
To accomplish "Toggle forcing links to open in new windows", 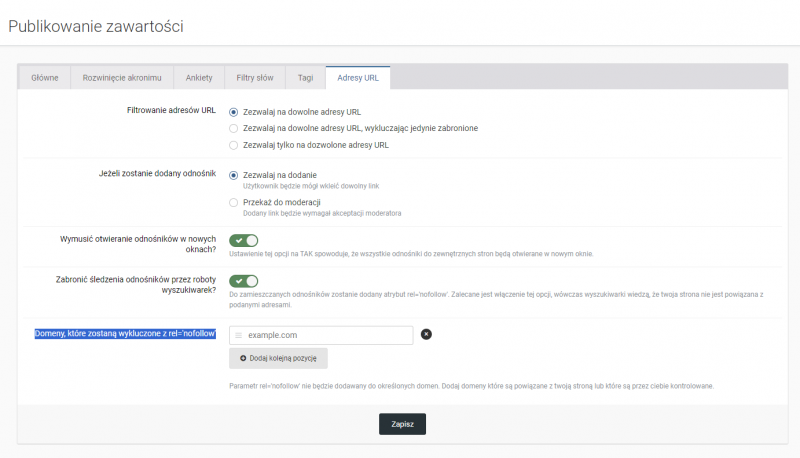I will pos(244,240).
